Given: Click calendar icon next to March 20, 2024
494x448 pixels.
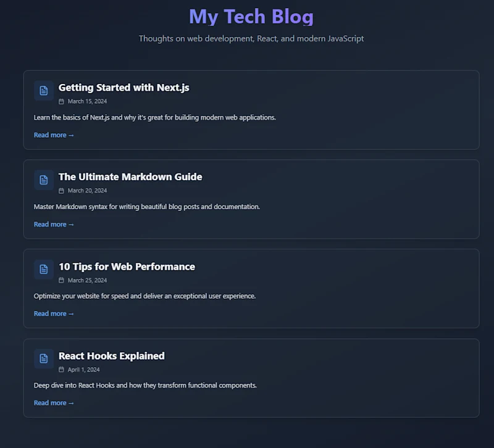Looking at the screenshot, I should tap(61, 191).
